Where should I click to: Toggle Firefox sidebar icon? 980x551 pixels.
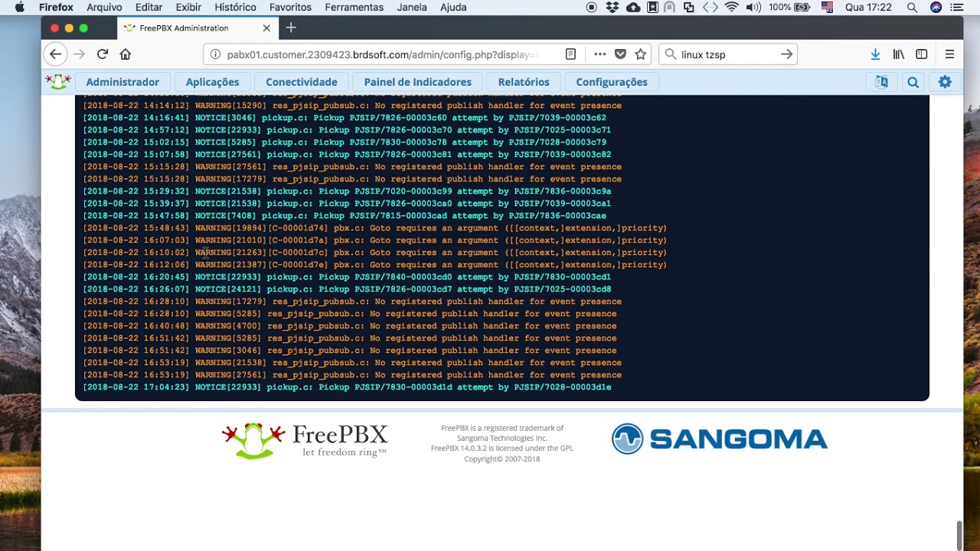[x=922, y=54]
